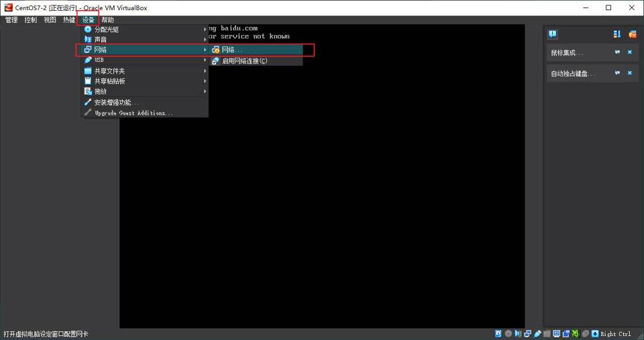
Task: Click the USB status bar icon
Action: click(538, 333)
